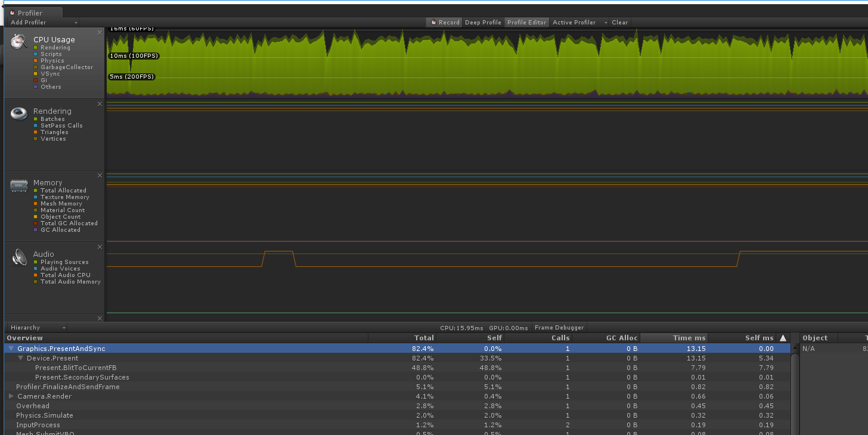The height and width of the screenshot is (435, 868).
Task: Sort by the Overview column header
Action: pos(186,338)
